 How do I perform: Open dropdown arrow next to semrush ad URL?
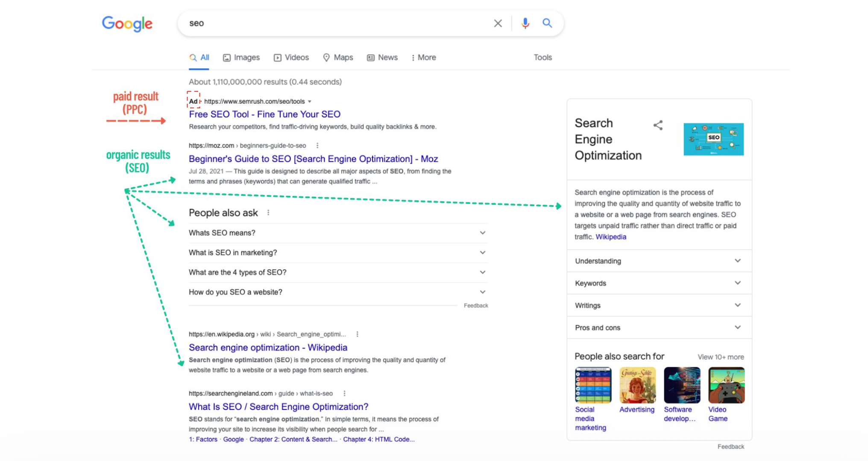tap(310, 102)
